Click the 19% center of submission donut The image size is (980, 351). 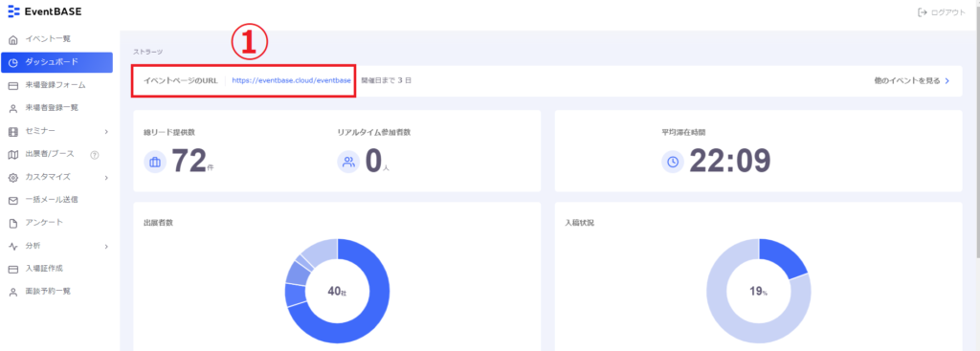[759, 292]
